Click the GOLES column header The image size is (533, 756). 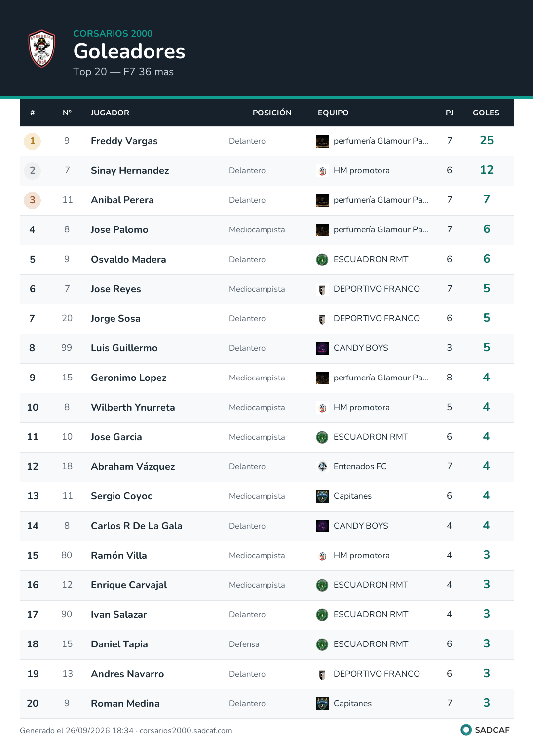click(x=486, y=113)
